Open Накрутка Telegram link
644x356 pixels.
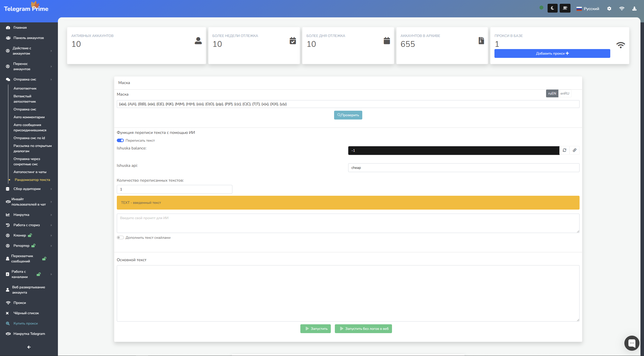pyautogui.click(x=29, y=334)
